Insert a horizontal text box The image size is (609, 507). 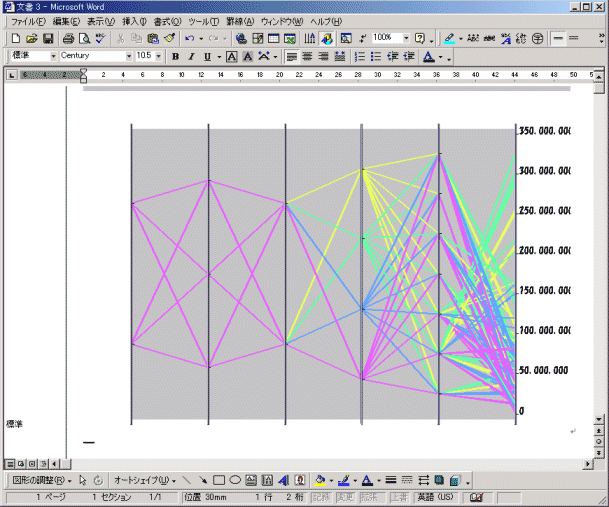click(251, 480)
